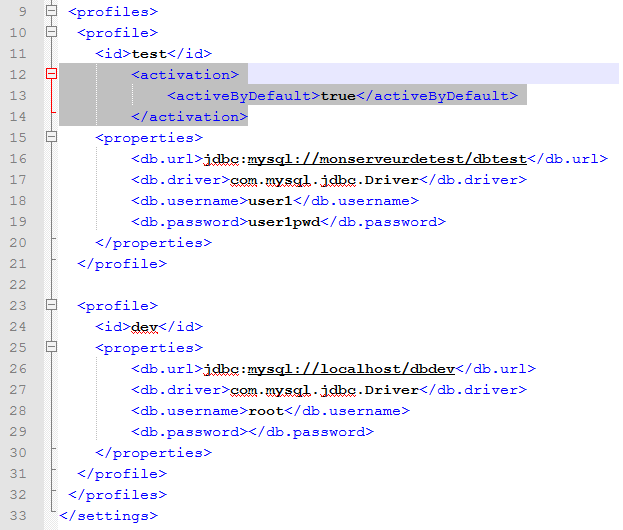Click the jdbc:mysql://monserveurdetest/dbtest URL
This screenshot has height=530, width=623.
(x=365, y=159)
